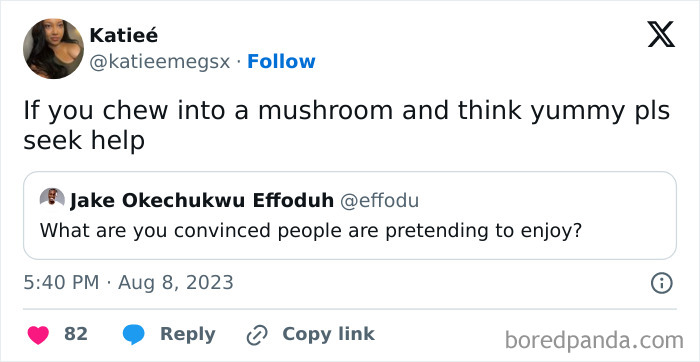Click the X logo icon
The width and height of the screenshot is (700, 362).
(x=661, y=35)
